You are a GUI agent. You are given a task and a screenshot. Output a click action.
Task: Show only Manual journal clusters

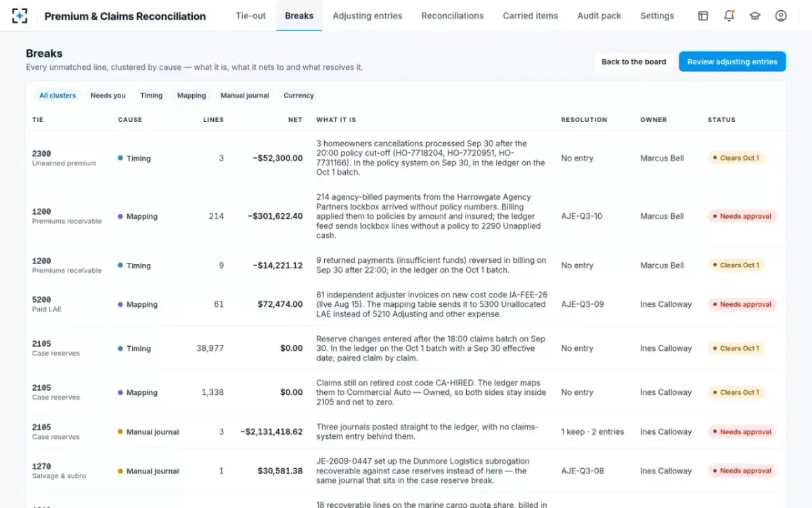click(x=245, y=96)
